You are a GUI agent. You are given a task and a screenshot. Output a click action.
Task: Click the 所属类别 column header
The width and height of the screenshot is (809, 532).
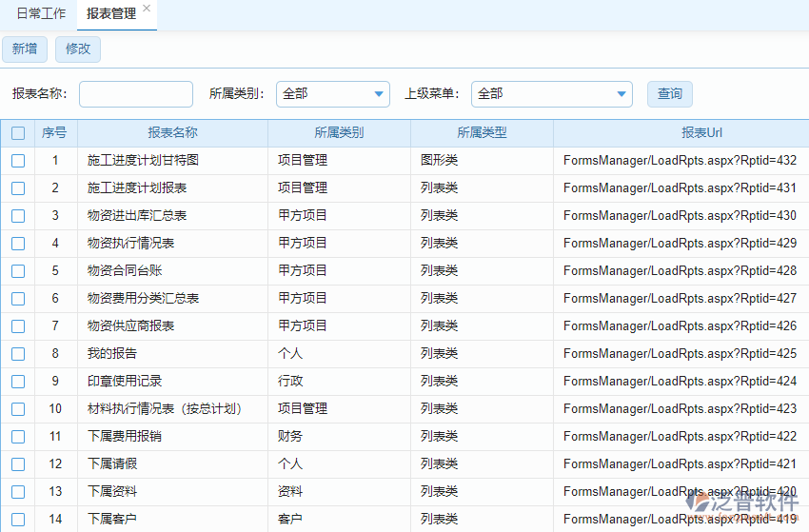339,133
